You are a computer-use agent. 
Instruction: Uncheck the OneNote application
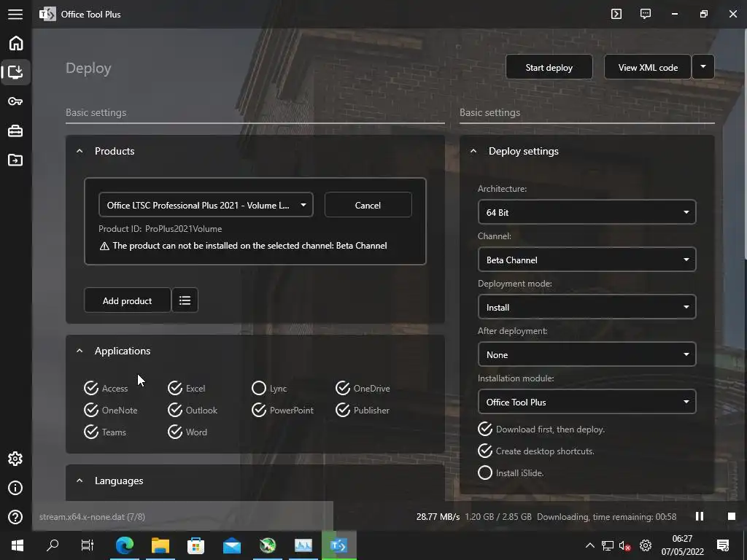(x=111, y=410)
